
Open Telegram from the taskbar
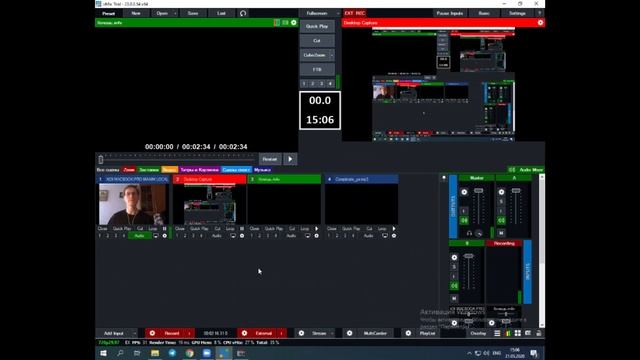[x=172, y=353]
